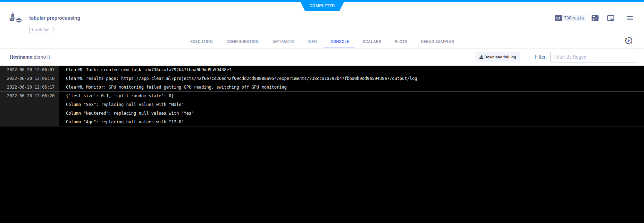
Task: Open the Configuration tab
Action: click(x=242, y=42)
